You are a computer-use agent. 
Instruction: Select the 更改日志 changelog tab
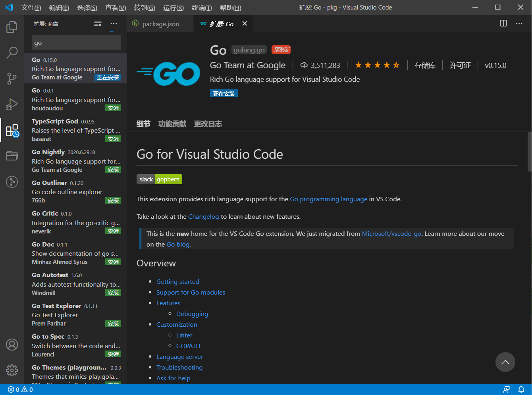[208, 124]
